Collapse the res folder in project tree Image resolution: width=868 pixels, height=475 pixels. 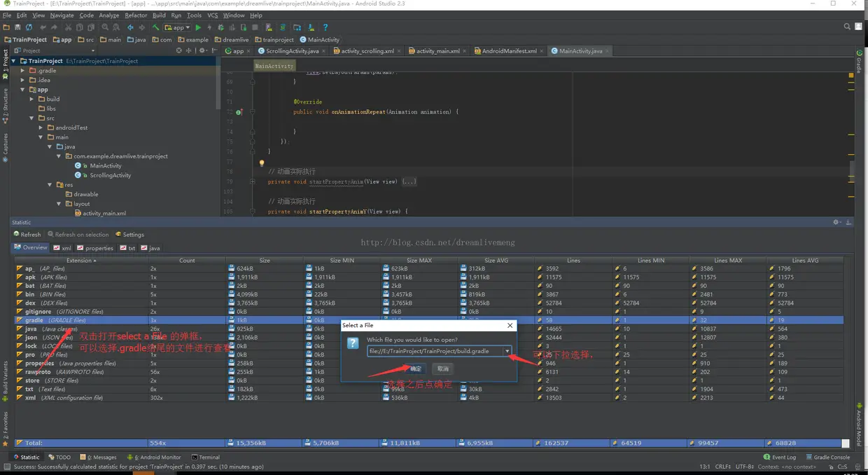click(50, 185)
